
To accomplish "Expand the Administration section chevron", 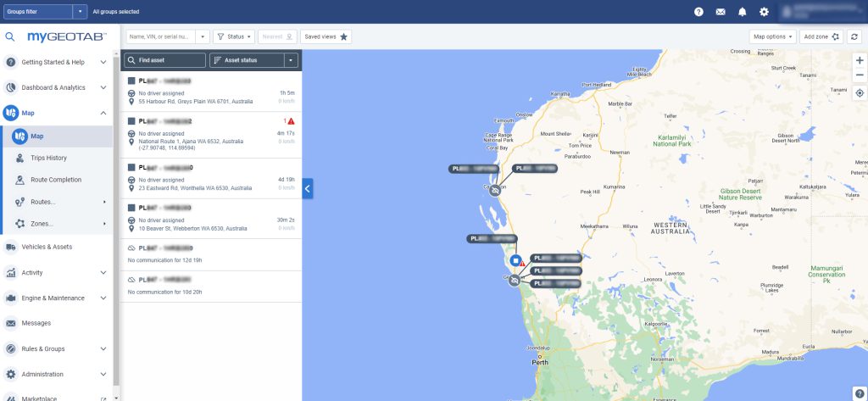I will (103, 375).
